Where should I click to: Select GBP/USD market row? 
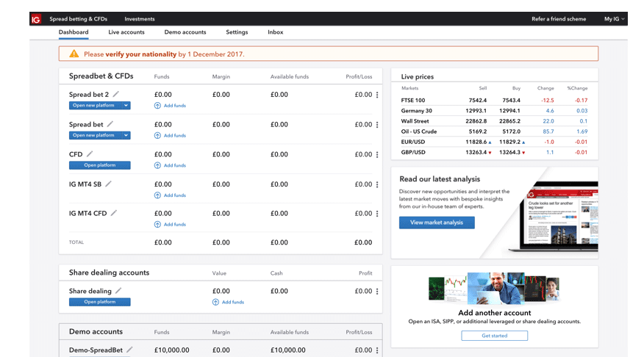coord(494,152)
